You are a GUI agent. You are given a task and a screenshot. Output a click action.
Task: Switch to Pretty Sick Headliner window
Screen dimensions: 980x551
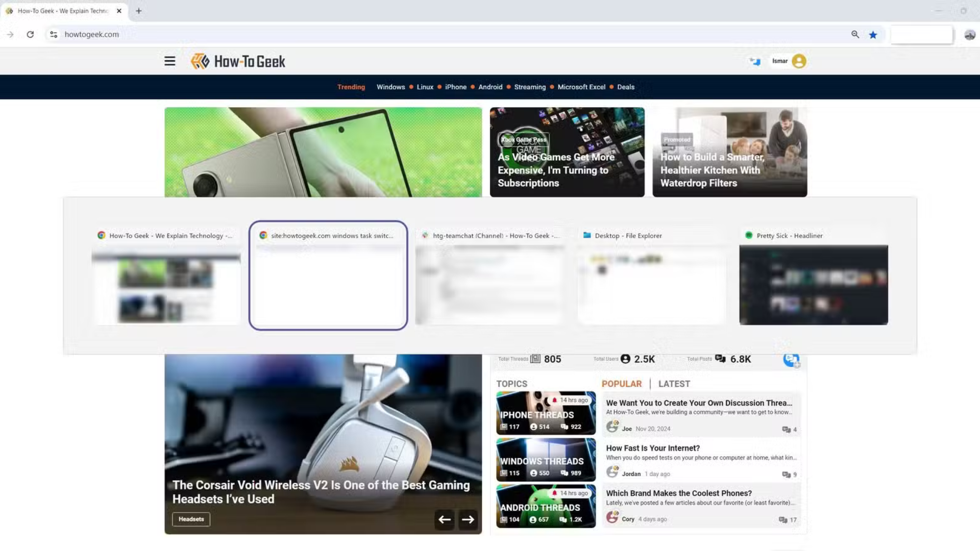(813, 284)
